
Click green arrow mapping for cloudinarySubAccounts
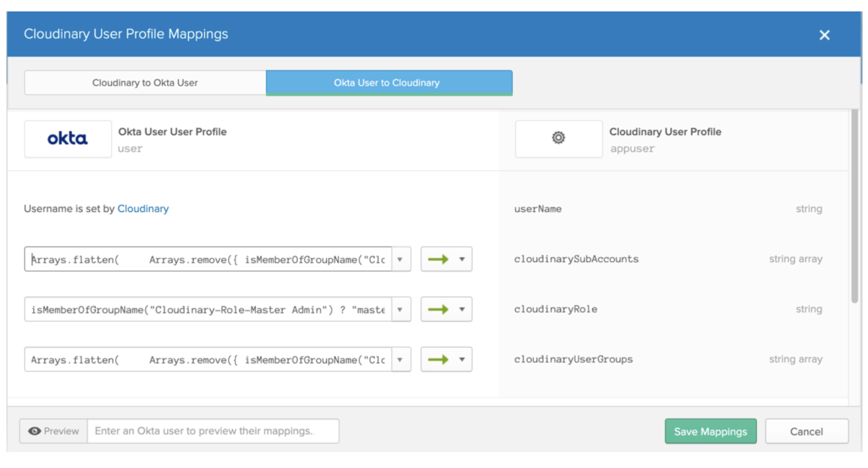(x=438, y=259)
